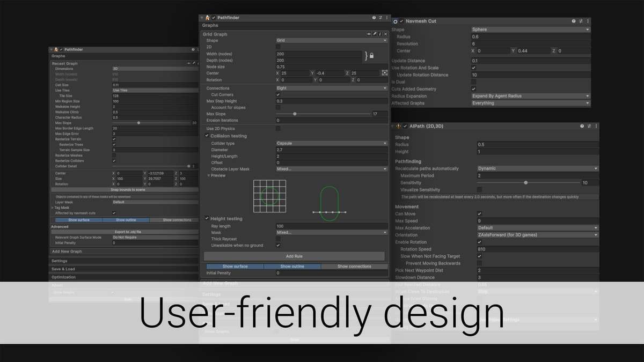The image size is (644, 362).
Task: Click Show connections in the Grid Graph
Action: (x=354, y=266)
